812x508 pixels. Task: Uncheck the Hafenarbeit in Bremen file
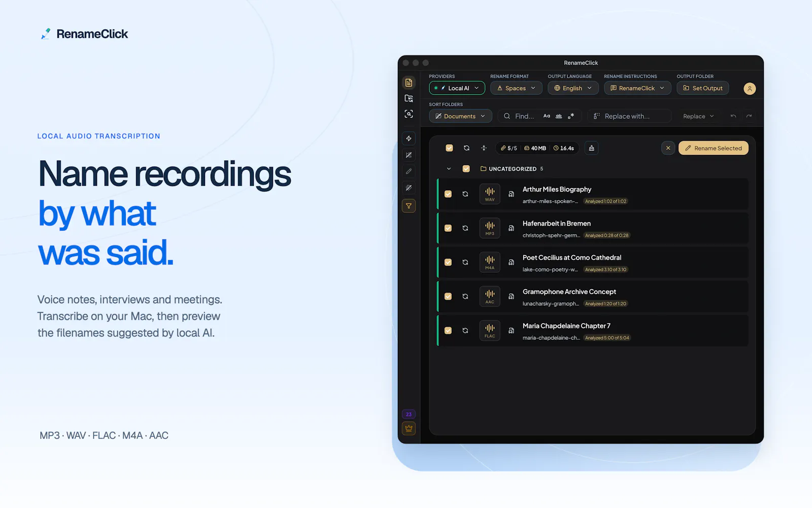tap(448, 228)
